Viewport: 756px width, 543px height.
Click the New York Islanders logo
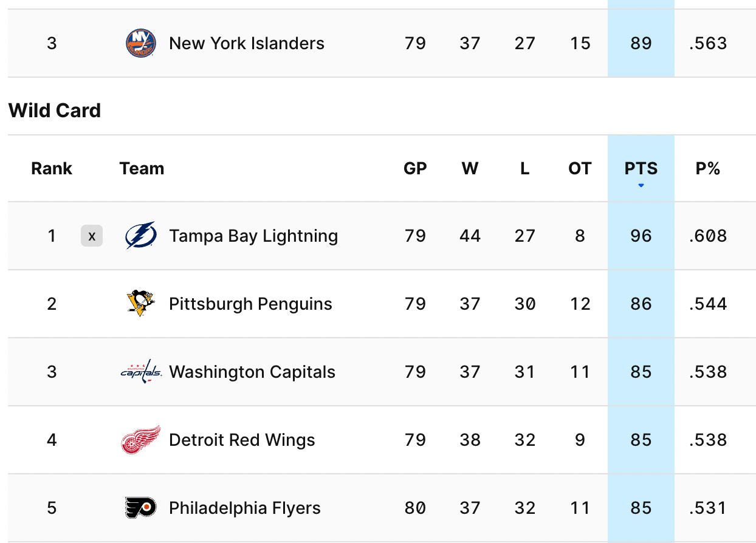(x=140, y=43)
